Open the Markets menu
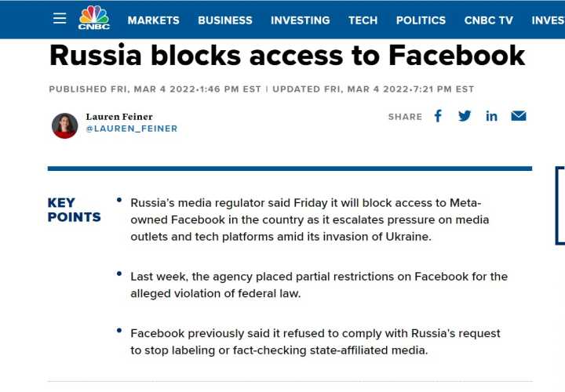 (x=154, y=20)
